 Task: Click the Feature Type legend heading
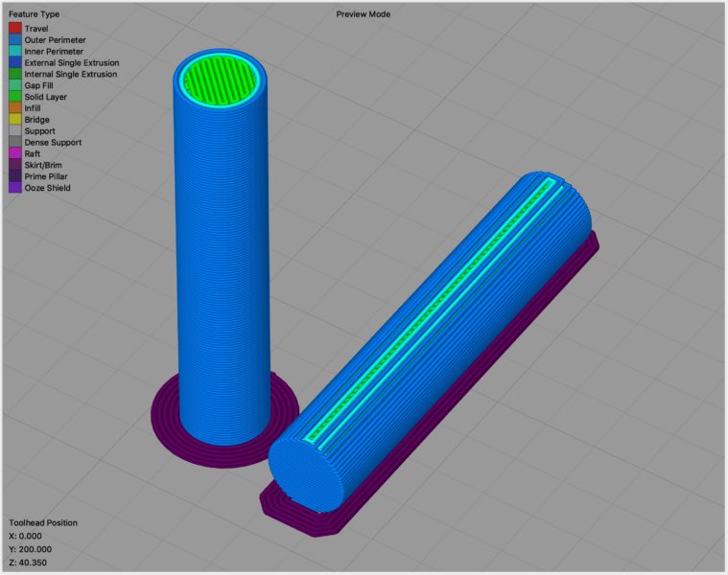[34, 14]
